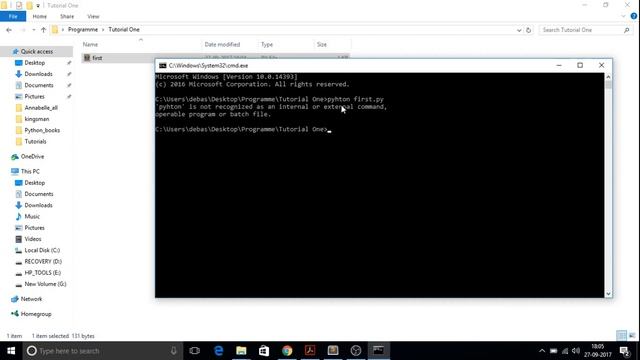Open the volume control tray icon
Image resolution: width=640 pixels, height=360 pixels.
pos(576,351)
